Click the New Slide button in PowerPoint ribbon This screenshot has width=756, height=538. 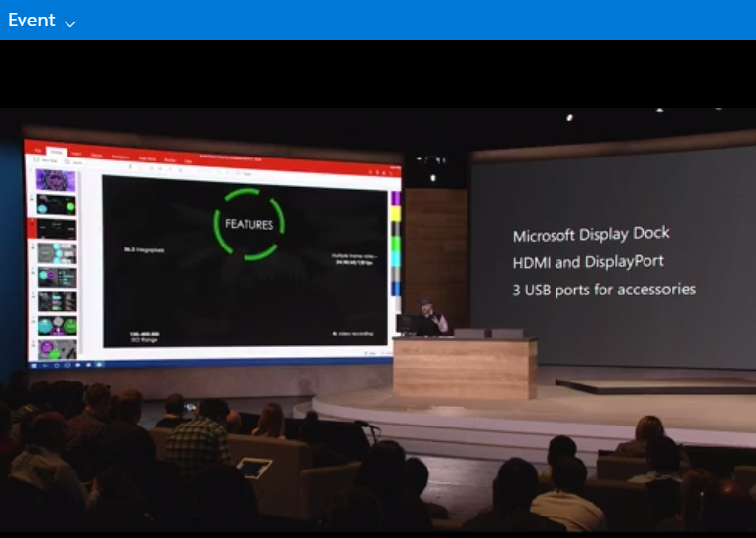tap(46, 160)
